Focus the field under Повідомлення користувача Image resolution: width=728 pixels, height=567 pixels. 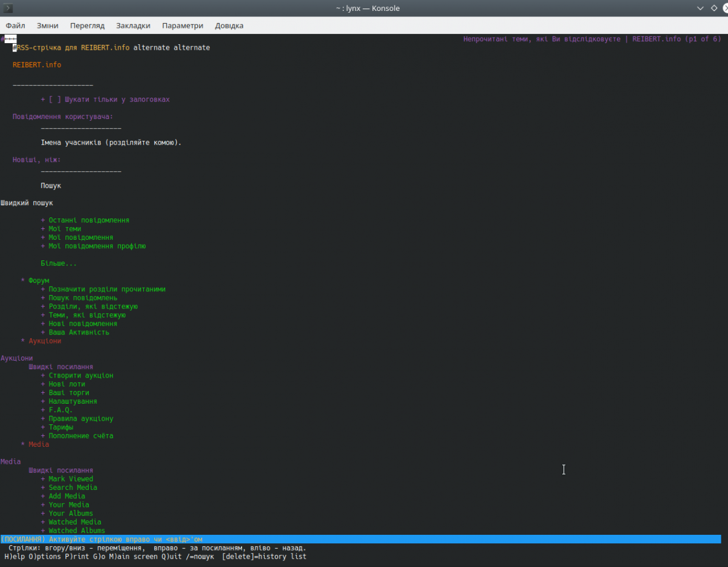81,128
